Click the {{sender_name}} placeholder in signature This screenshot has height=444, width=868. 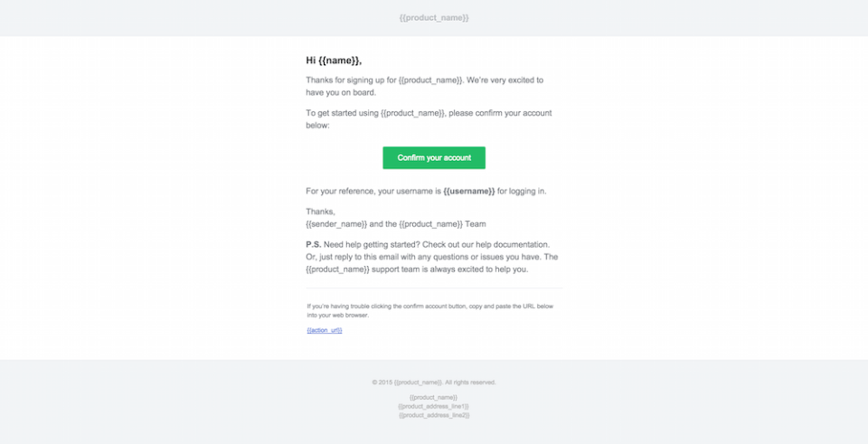click(336, 223)
